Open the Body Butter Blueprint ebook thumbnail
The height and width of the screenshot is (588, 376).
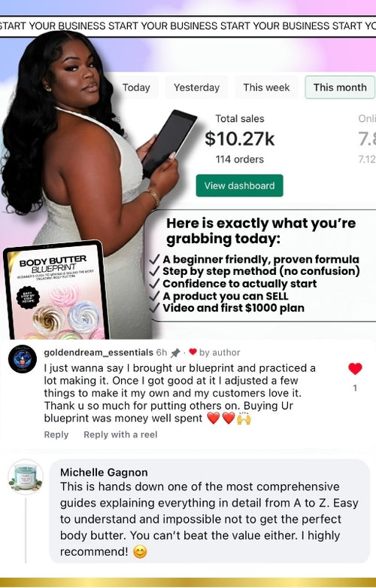coord(56,291)
